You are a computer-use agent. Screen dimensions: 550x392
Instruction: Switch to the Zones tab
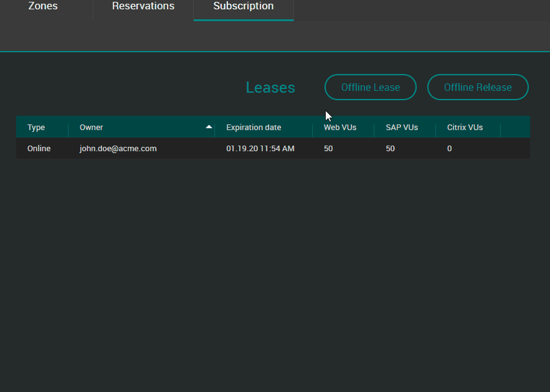[43, 6]
